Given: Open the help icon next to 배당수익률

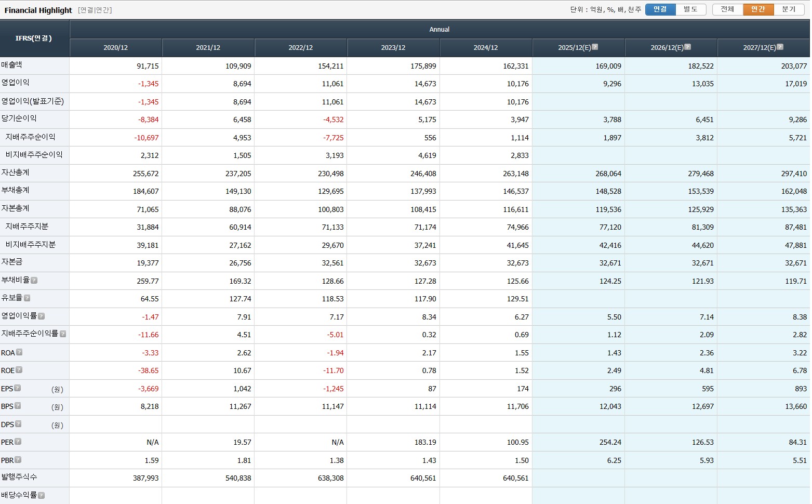Looking at the screenshot, I should (41, 496).
